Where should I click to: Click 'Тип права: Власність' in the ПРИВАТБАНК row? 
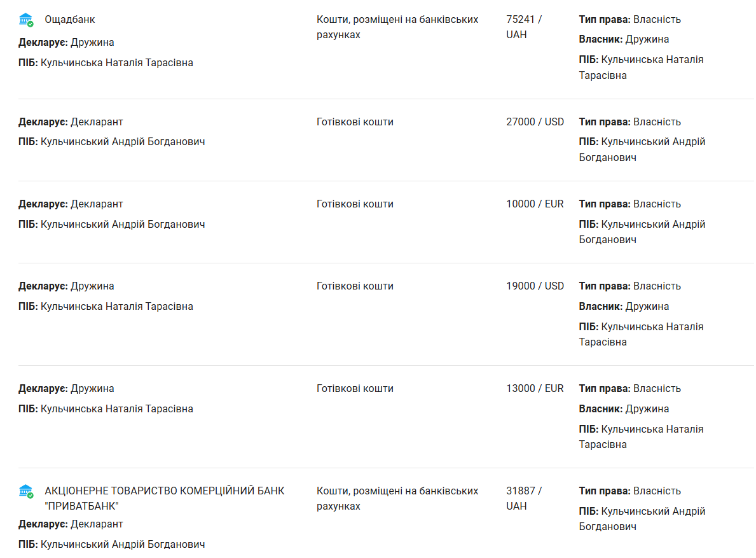pyautogui.click(x=629, y=491)
